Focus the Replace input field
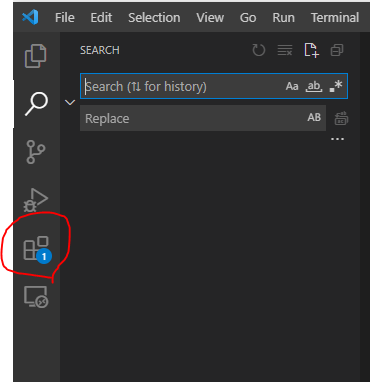The width and height of the screenshot is (370, 382). click(203, 118)
